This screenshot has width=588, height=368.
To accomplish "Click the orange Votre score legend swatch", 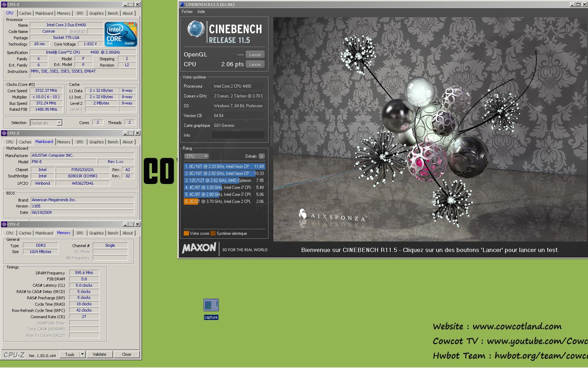I will point(186,233).
